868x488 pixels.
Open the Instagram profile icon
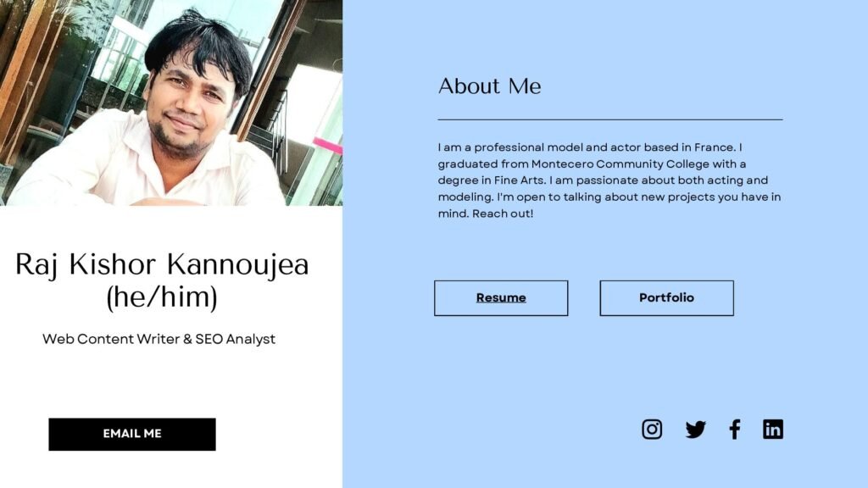click(652, 430)
